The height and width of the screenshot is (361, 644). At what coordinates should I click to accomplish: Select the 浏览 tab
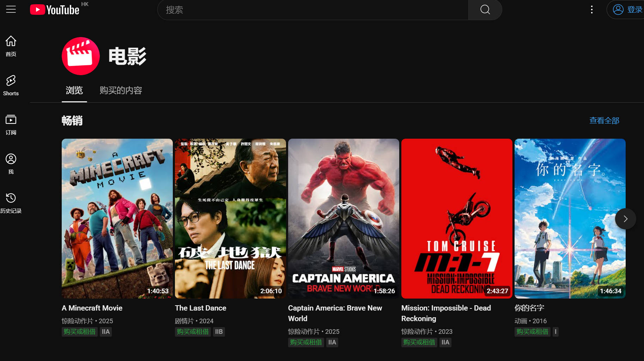(x=74, y=90)
